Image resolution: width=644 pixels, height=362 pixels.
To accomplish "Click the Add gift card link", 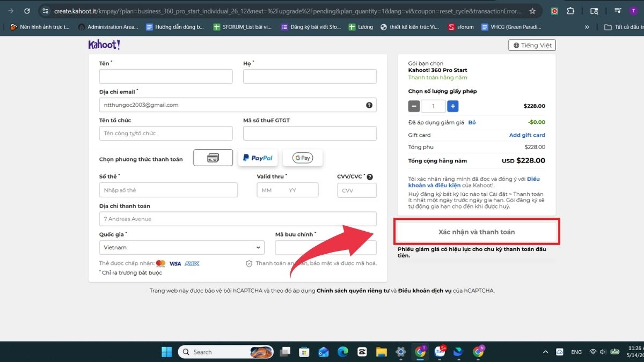I will point(527,135).
